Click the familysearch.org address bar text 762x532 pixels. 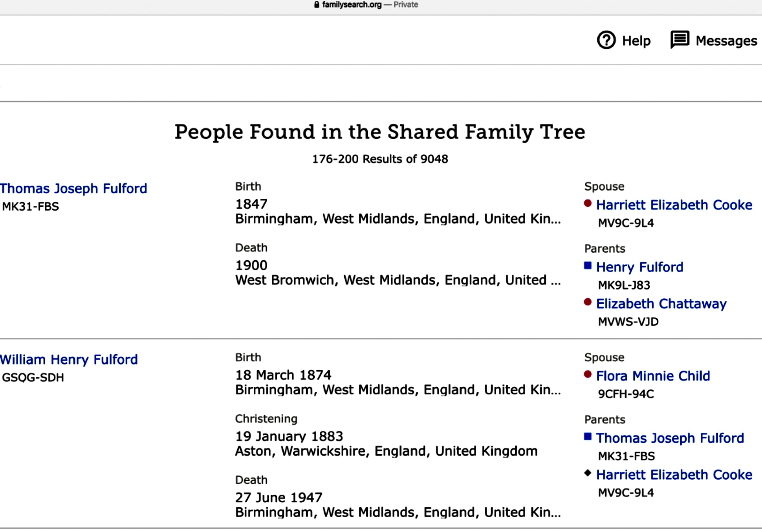pos(352,5)
